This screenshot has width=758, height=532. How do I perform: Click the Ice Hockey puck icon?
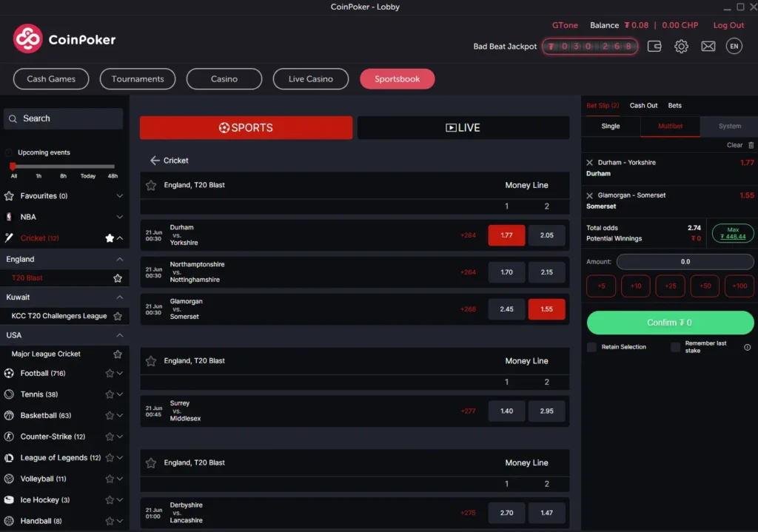point(9,500)
